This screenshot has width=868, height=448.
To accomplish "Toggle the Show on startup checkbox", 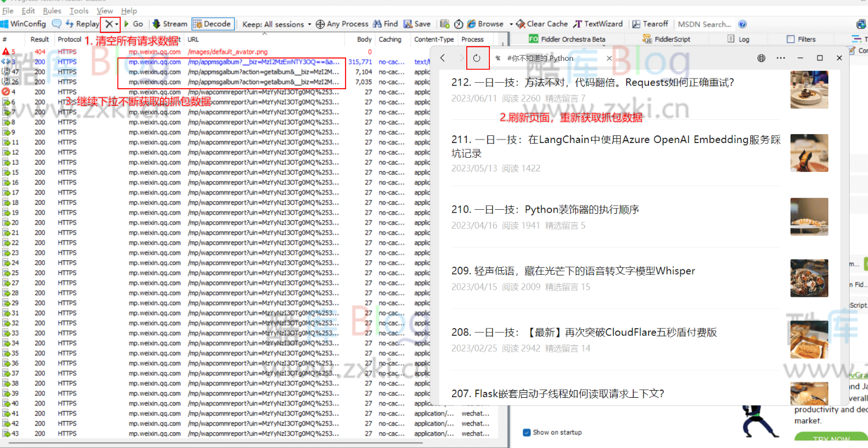I will click(527, 432).
